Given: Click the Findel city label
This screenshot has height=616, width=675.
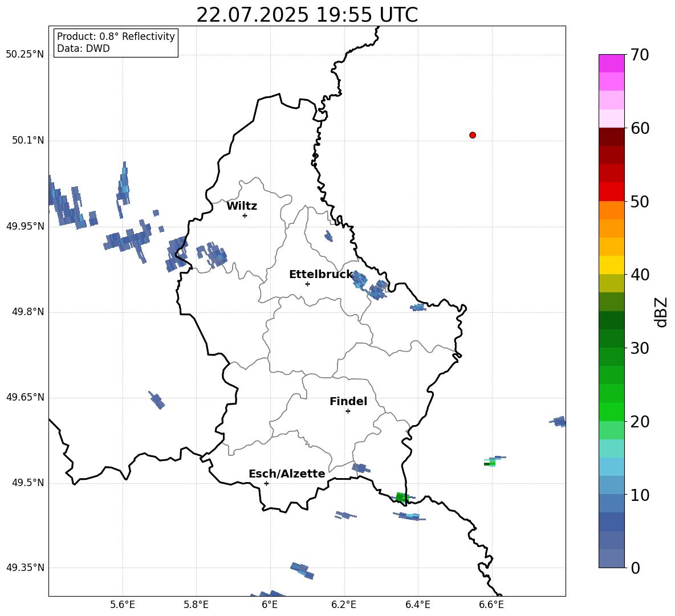Looking at the screenshot, I should coord(348,401).
